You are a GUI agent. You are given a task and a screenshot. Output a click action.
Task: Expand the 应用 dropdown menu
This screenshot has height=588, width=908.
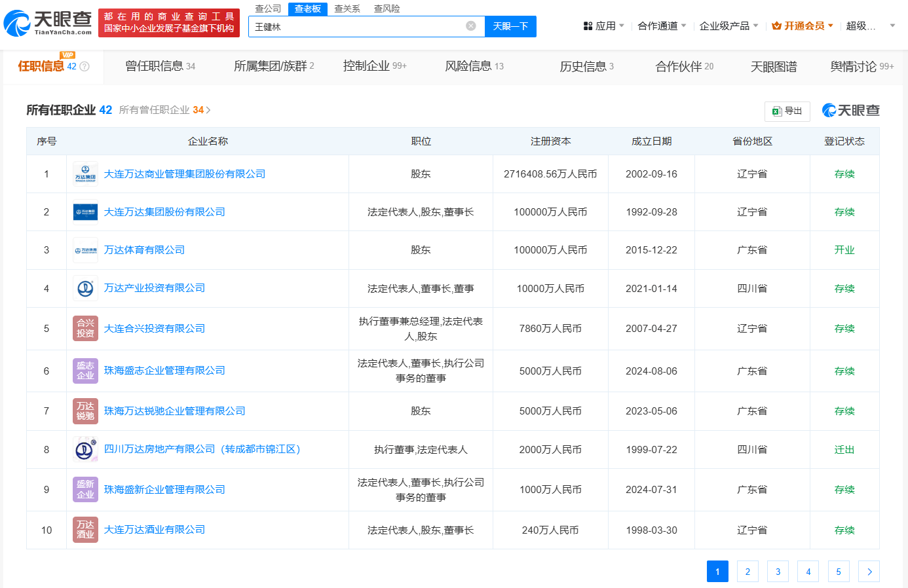coord(603,26)
